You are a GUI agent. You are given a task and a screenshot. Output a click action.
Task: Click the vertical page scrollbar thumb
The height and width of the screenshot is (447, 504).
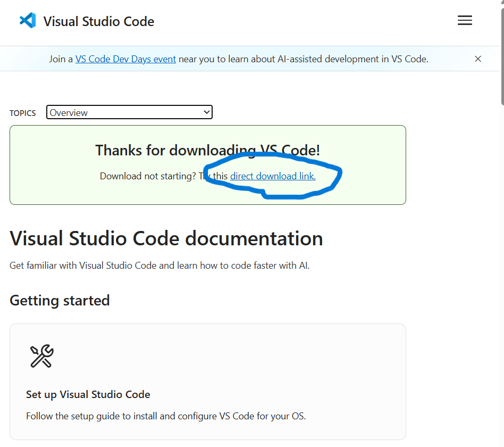coord(501,53)
